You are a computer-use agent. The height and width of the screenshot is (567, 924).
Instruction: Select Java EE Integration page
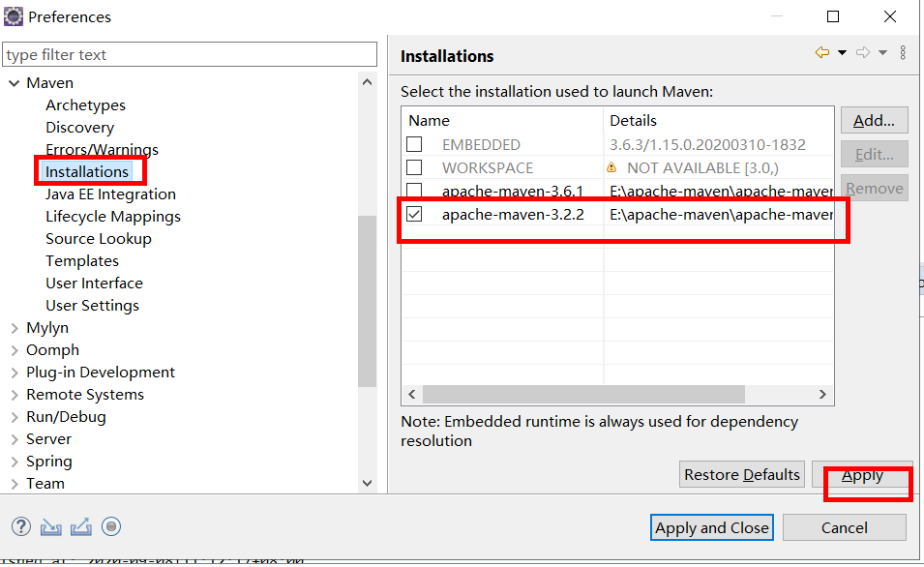(111, 194)
